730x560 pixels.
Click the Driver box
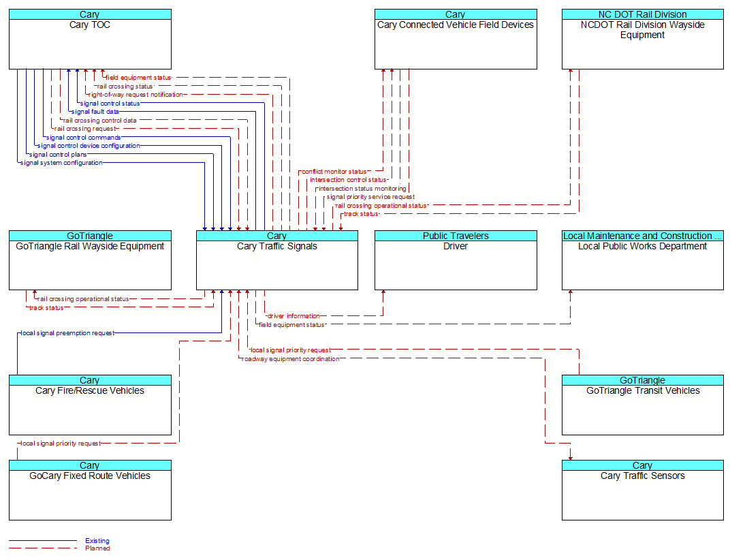[456, 260]
